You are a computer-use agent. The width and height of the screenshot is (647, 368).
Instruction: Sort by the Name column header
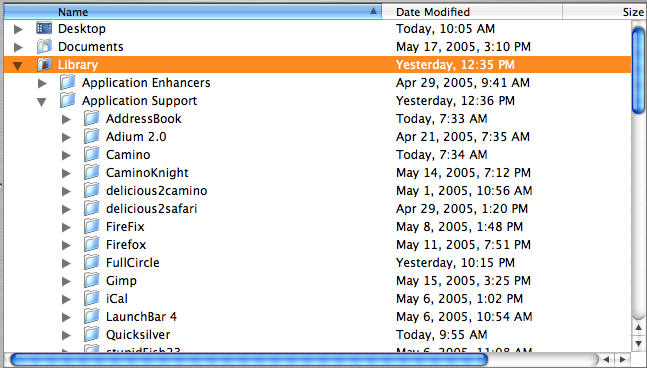tap(193, 12)
